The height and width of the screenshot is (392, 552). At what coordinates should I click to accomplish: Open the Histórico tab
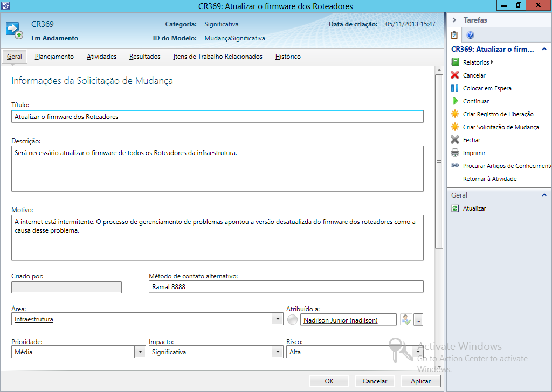[288, 57]
